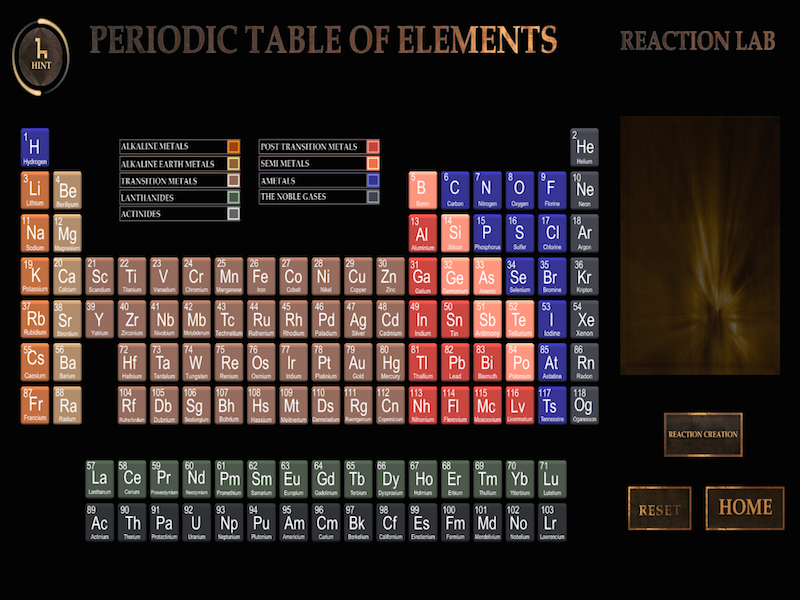
Task: Select the Francium element tile
Action: [35, 407]
